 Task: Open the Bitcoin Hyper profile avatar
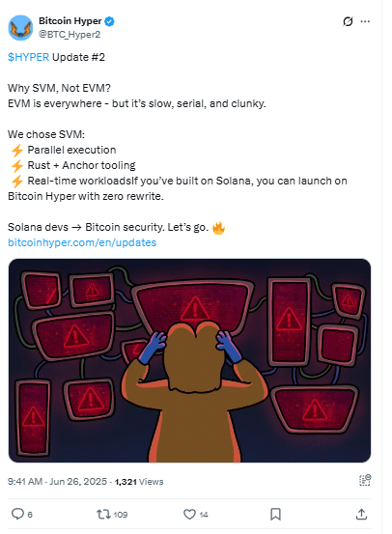point(20,28)
